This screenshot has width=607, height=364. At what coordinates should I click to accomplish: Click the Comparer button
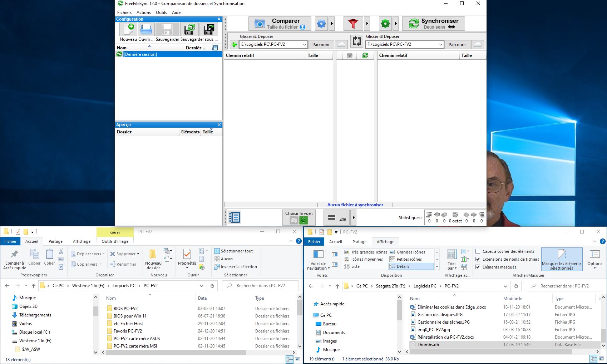point(280,24)
